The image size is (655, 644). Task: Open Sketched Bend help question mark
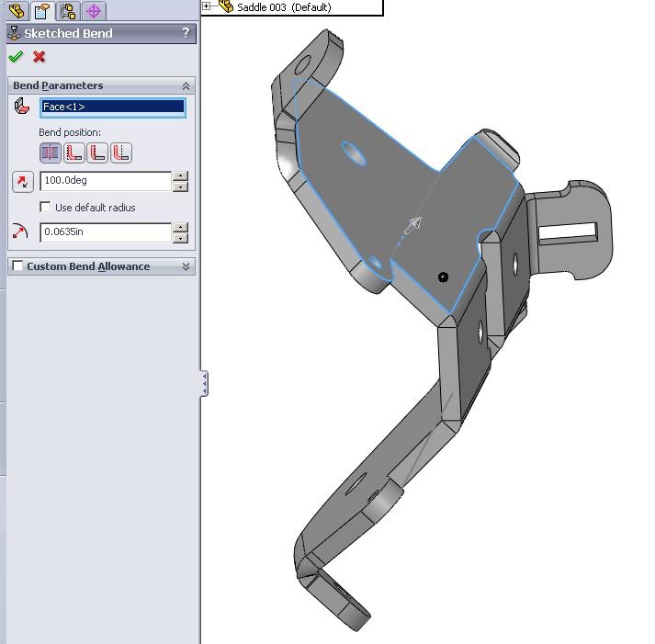pos(186,32)
